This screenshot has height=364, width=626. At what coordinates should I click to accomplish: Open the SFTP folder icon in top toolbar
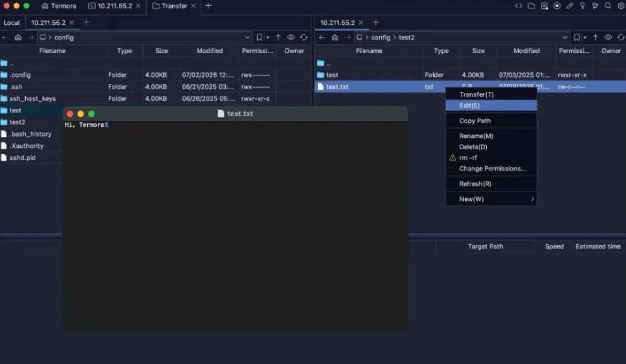pos(531,6)
